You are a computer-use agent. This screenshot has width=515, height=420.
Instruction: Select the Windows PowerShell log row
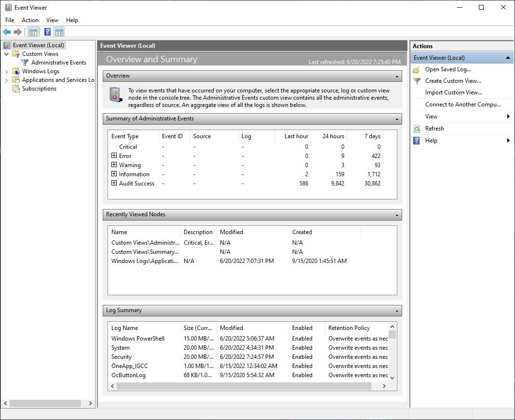pos(249,338)
